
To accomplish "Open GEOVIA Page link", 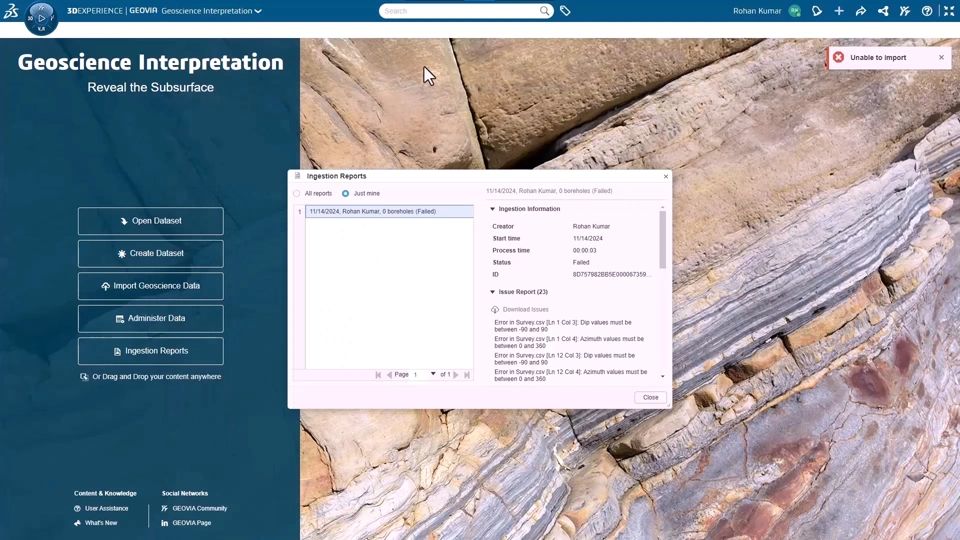I will (192, 523).
